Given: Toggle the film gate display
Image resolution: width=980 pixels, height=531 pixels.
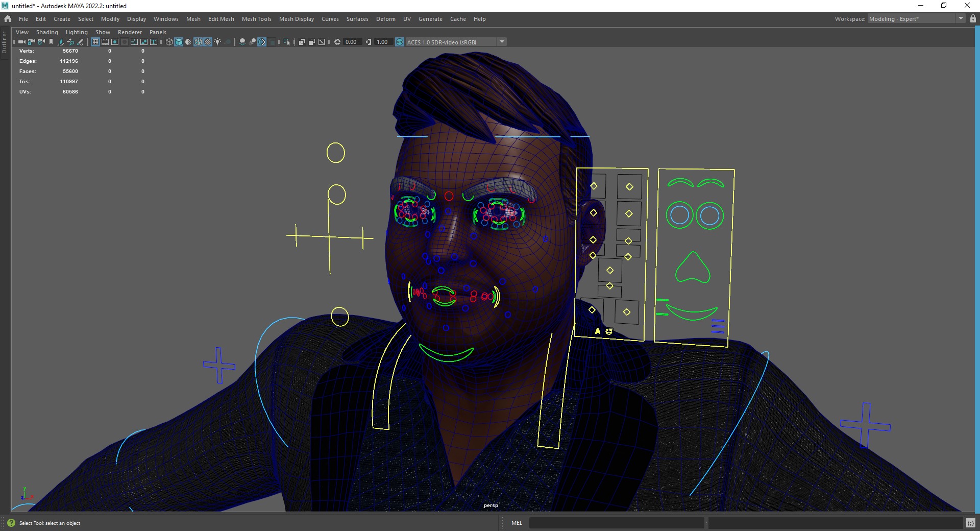Looking at the screenshot, I should [x=105, y=42].
